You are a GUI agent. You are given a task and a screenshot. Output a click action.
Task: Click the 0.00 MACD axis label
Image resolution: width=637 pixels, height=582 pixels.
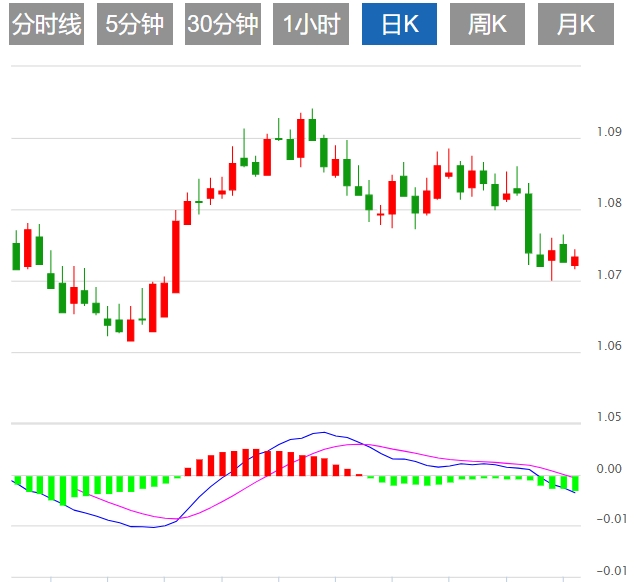[x=609, y=469]
